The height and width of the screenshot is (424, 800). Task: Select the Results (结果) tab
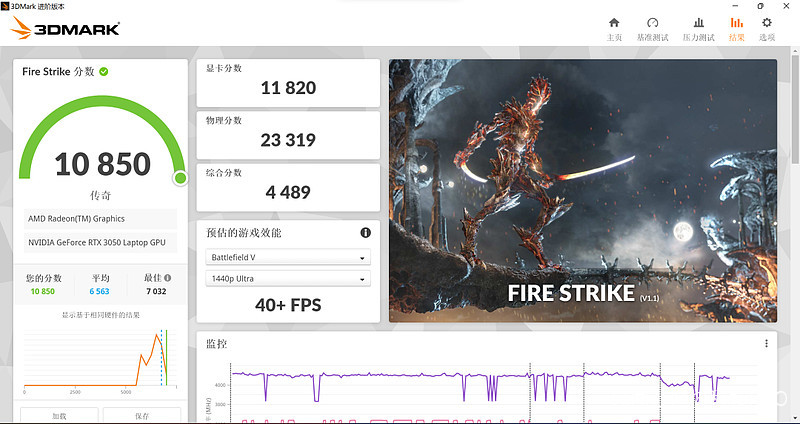pos(737,30)
